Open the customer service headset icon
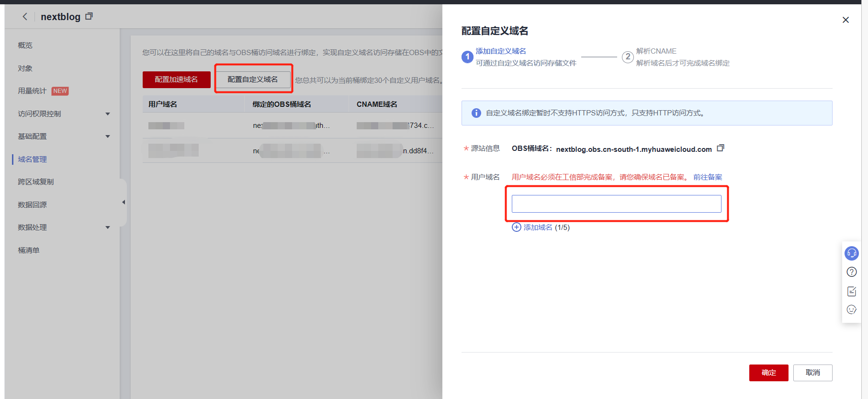The height and width of the screenshot is (399, 868). 852,253
